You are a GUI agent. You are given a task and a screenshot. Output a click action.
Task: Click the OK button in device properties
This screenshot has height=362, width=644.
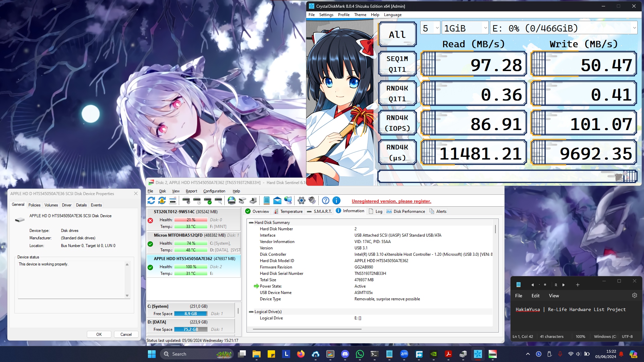pyautogui.click(x=99, y=334)
